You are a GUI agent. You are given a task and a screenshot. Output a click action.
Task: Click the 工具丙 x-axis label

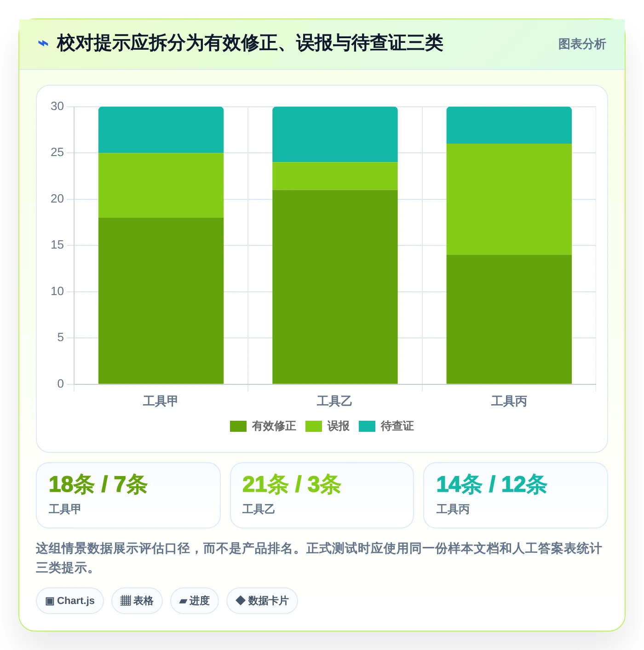tap(509, 401)
